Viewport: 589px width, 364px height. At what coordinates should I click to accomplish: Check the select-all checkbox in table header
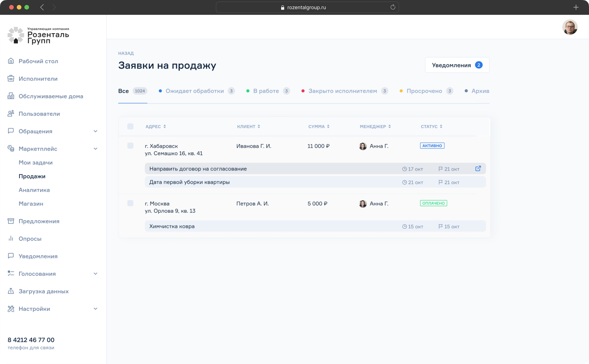[x=130, y=126]
